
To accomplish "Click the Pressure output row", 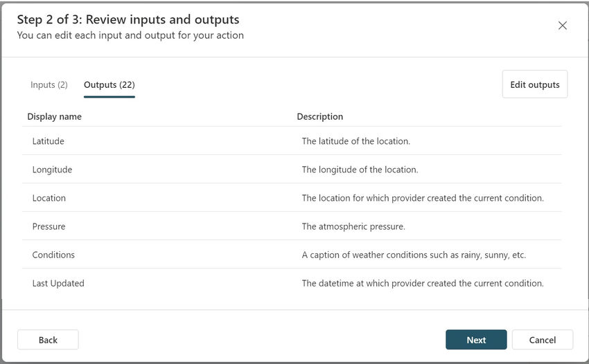I will click(49, 226).
